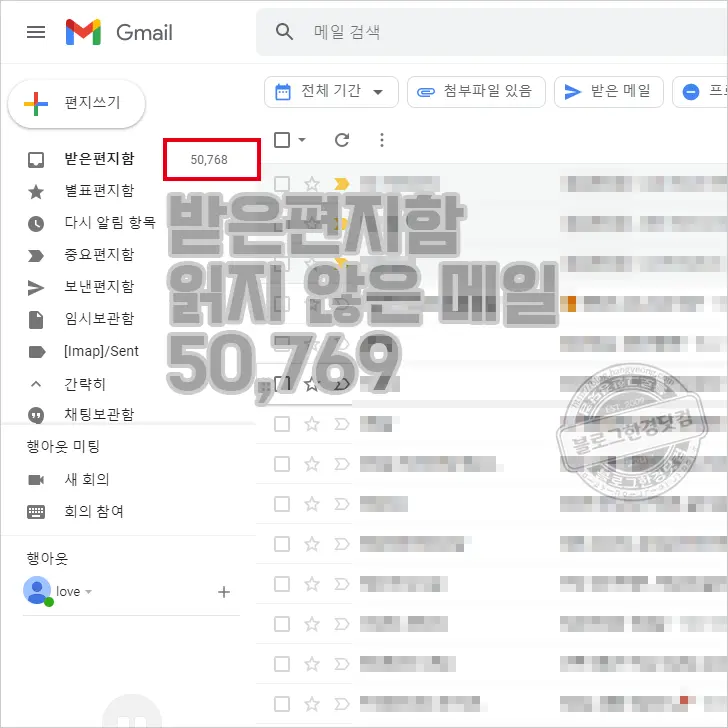Click the yellow importance marker in top email row
728x728 pixels.
342,184
